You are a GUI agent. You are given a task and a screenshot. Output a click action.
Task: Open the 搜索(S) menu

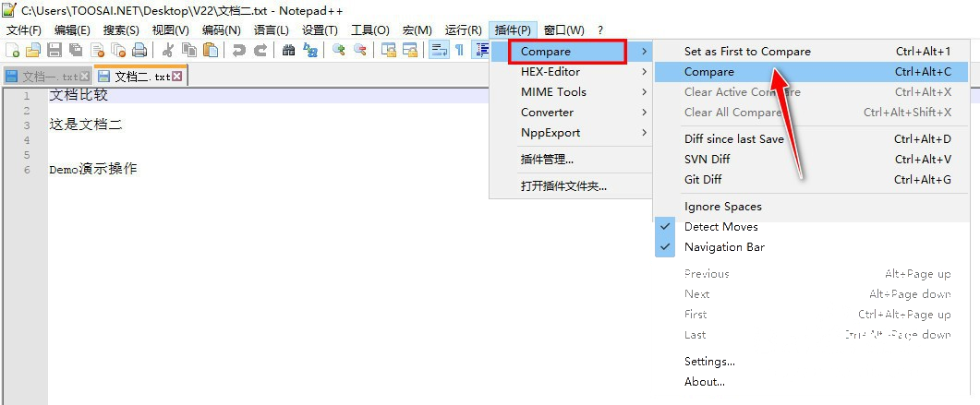coord(121,30)
